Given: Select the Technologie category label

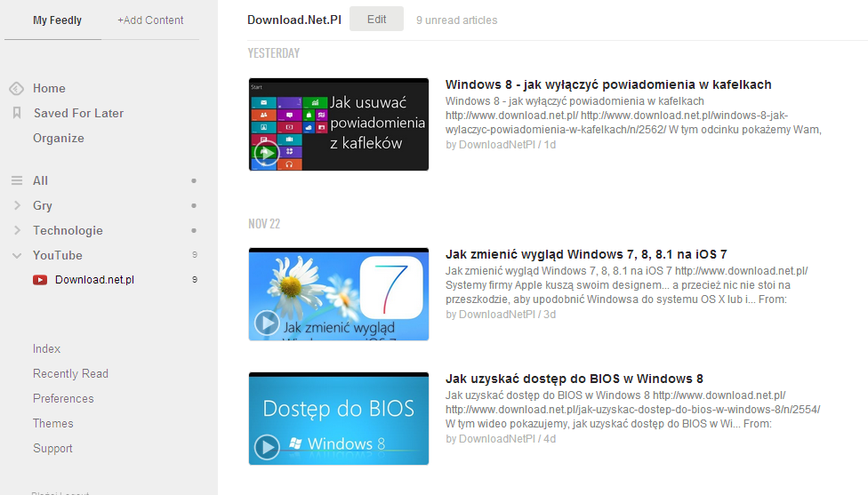Looking at the screenshot, I should pos(68,231).
